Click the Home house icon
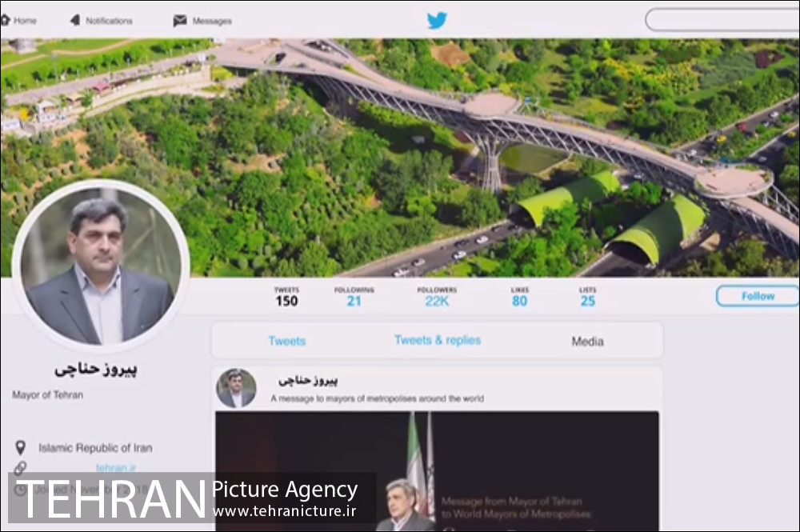 5,20
